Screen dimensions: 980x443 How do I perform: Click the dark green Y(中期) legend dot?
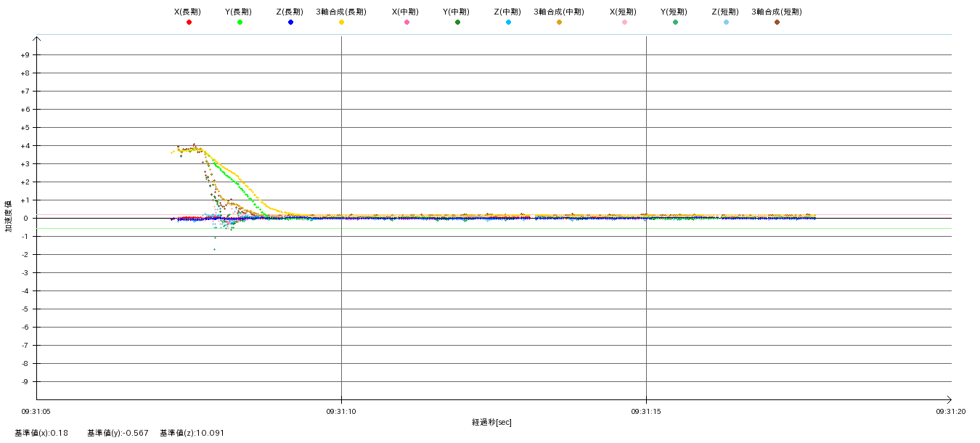[x=457, y=23]
